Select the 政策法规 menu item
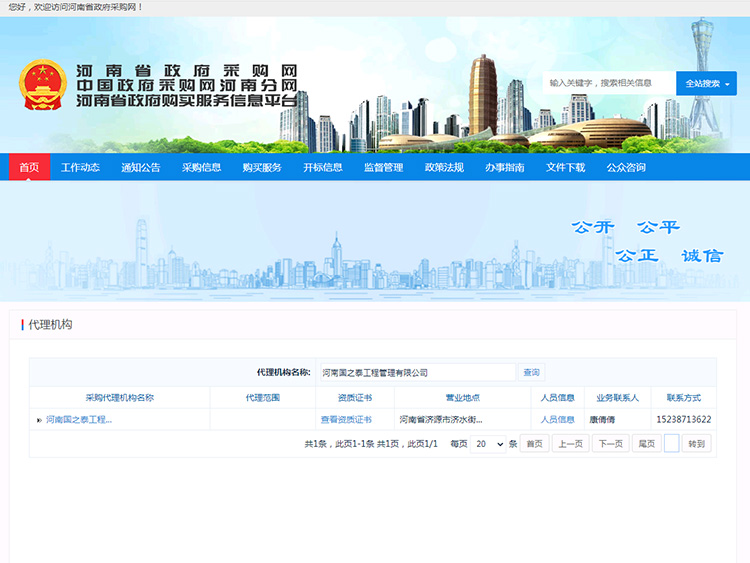This screenshot has width=750, height=563. click(444, 167)
